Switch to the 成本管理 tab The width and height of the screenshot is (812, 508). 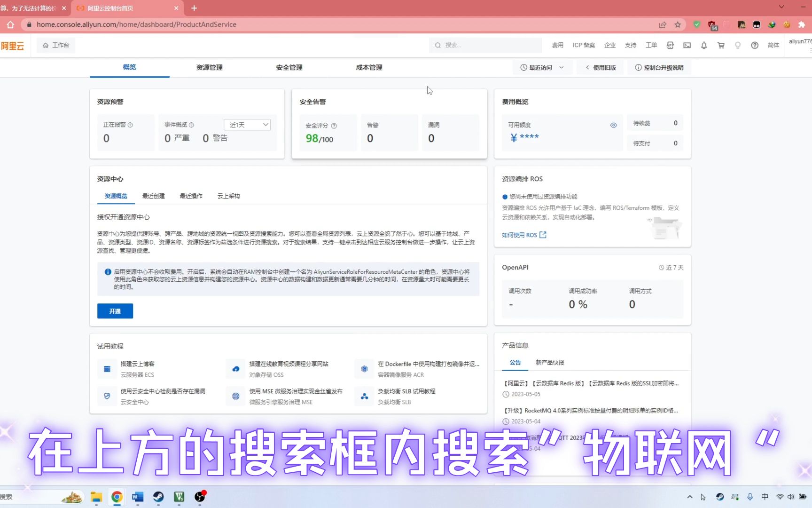369,67
